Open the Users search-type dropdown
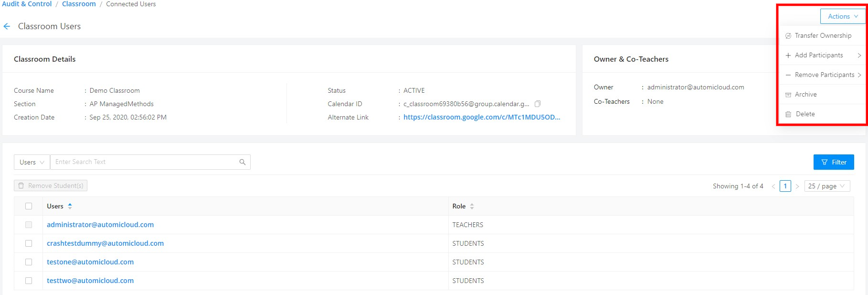The width and height of the screenshot is (868, 295). (32, 162)
